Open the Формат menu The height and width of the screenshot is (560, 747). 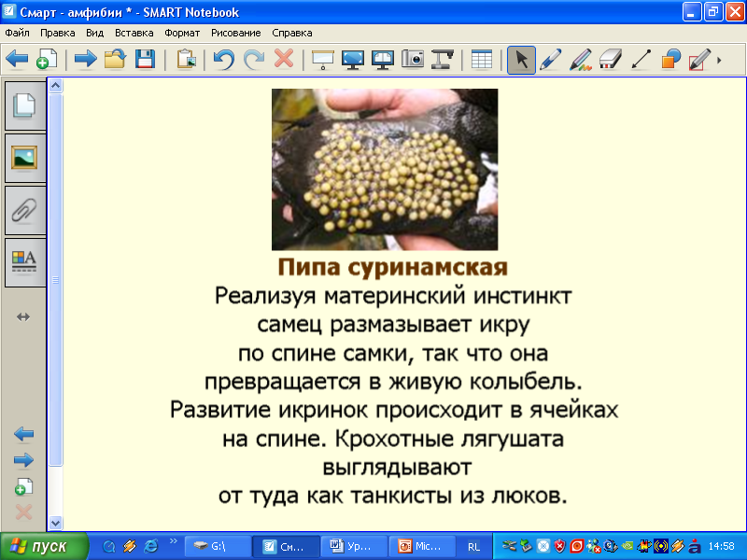[182, 33]
